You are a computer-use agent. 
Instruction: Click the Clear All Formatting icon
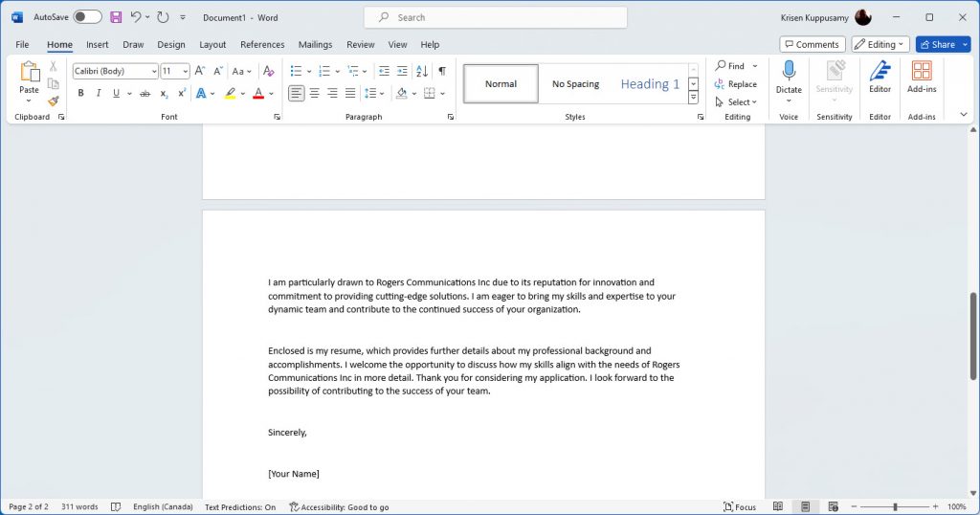click(269, 71)
